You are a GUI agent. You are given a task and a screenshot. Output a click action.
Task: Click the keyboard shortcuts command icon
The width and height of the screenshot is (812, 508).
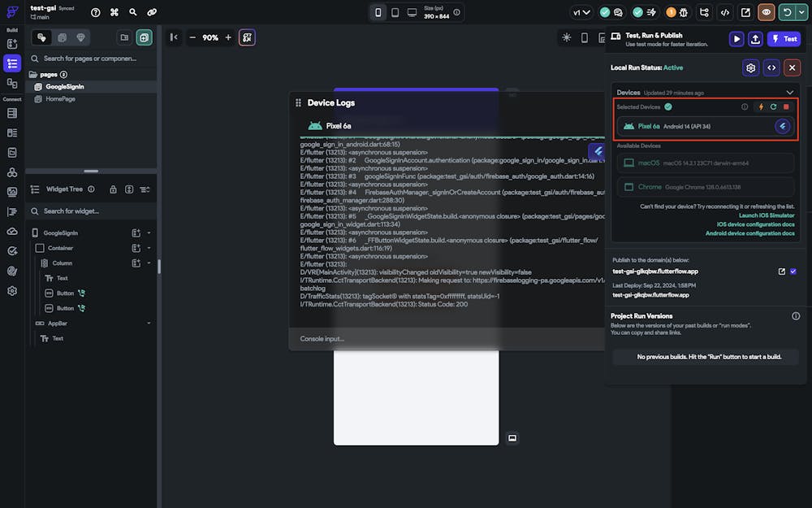click(114, 12)
